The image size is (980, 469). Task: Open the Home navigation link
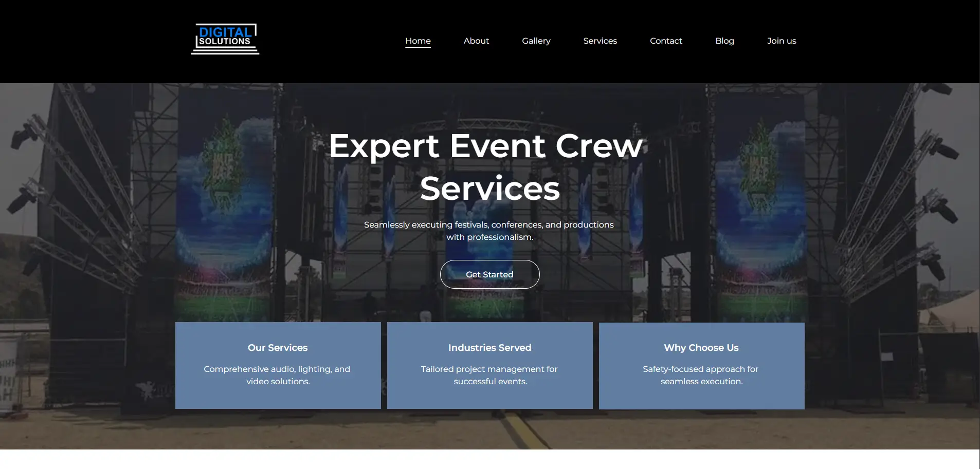[x=418, y=41]
